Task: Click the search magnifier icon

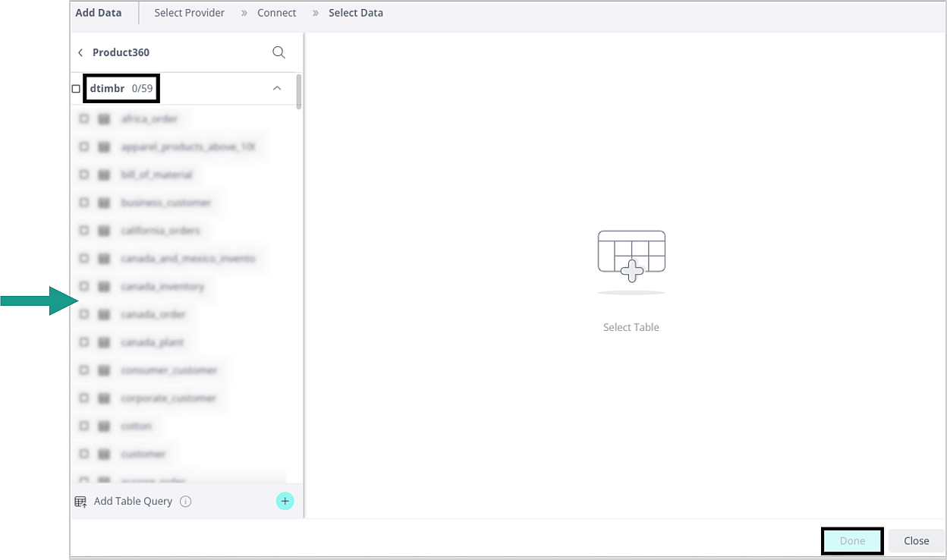Action: [x=278, y=52]
